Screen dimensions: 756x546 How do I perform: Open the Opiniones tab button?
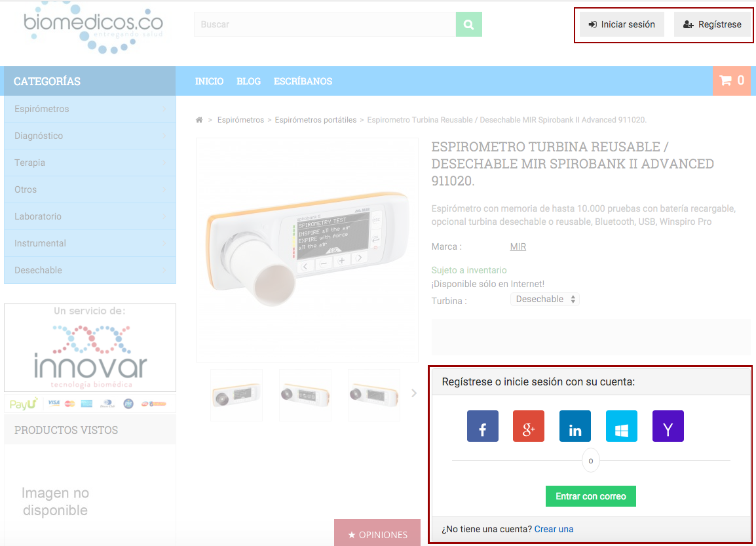[x=377, y=533]
